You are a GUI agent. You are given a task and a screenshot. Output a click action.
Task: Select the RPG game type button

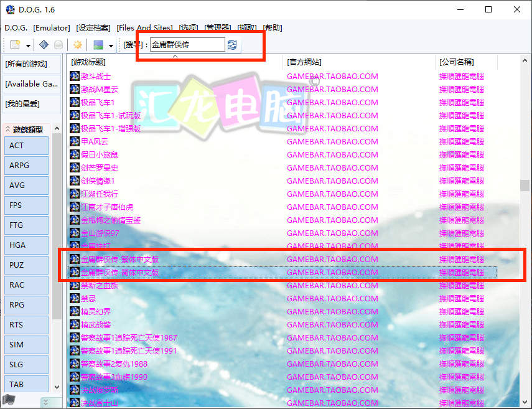point(26,304)
